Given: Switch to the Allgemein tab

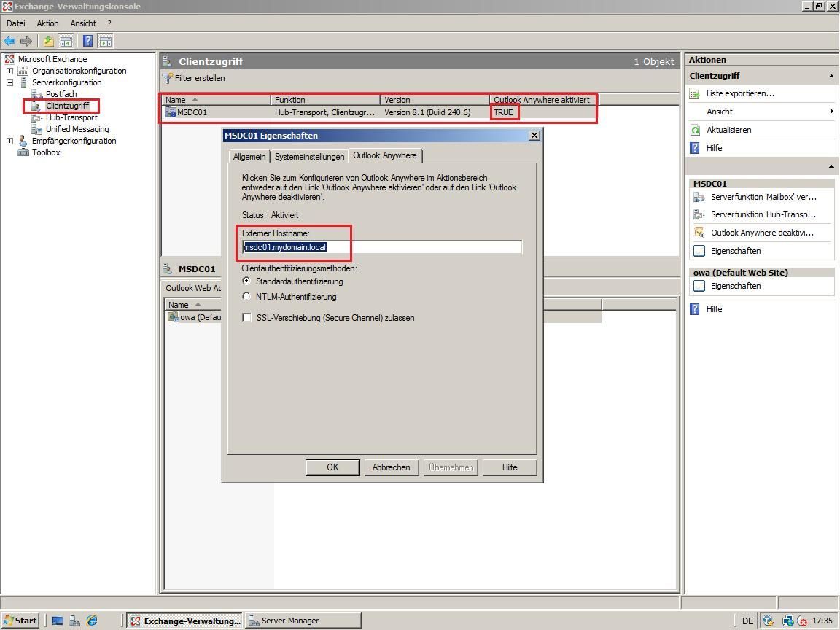Looking at the screenshot, I should (249, 157).
